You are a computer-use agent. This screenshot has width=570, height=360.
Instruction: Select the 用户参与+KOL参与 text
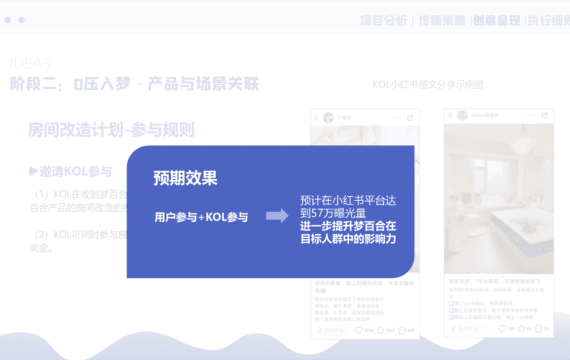(201, 217)
